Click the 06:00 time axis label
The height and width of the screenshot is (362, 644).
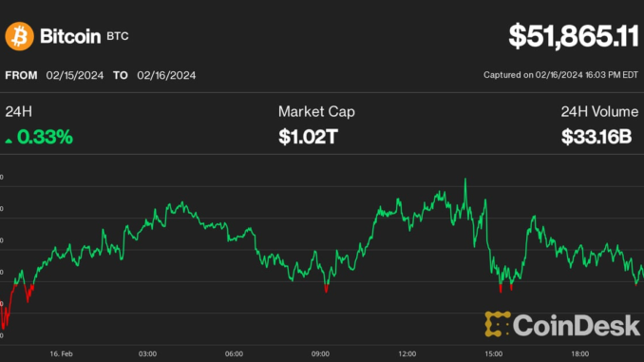click(x=234, y=353)
